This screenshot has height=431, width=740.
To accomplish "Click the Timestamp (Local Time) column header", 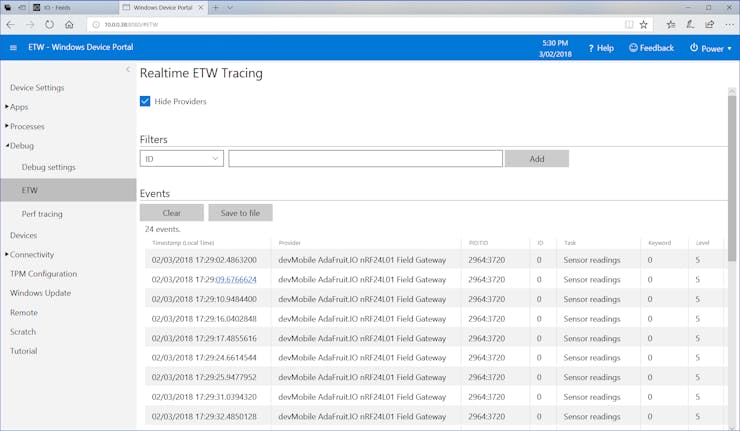I will coord(183,243).
